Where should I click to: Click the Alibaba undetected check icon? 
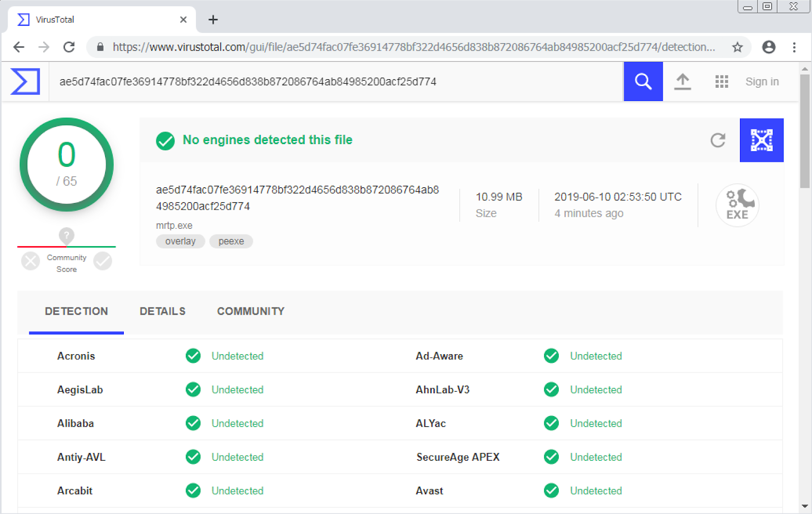pyautogui.click(x=193, y=423)
